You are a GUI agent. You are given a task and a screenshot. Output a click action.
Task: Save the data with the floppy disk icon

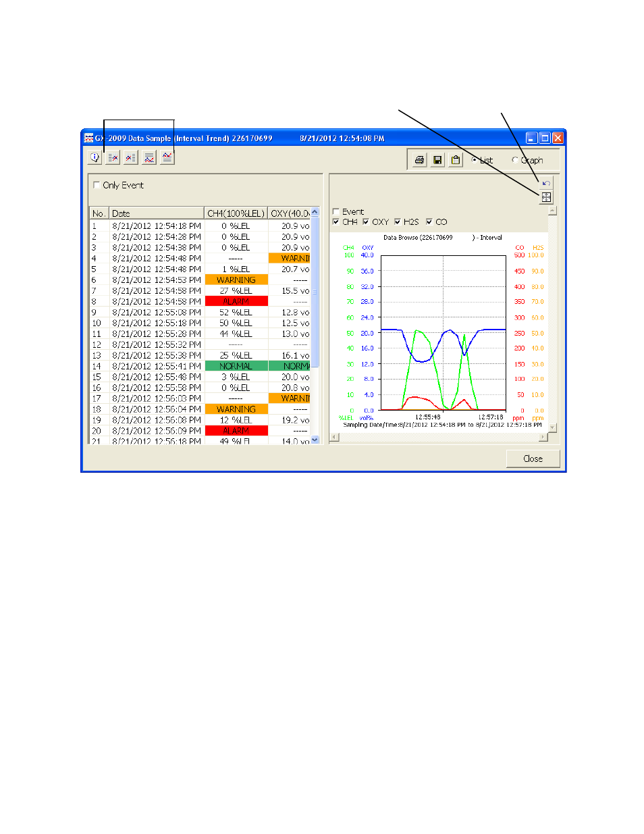437,160
